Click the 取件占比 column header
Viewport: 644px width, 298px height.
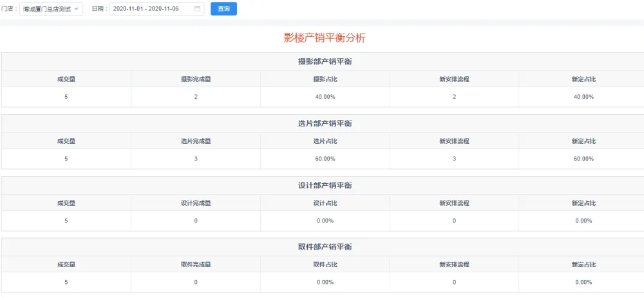coord(325,265)
